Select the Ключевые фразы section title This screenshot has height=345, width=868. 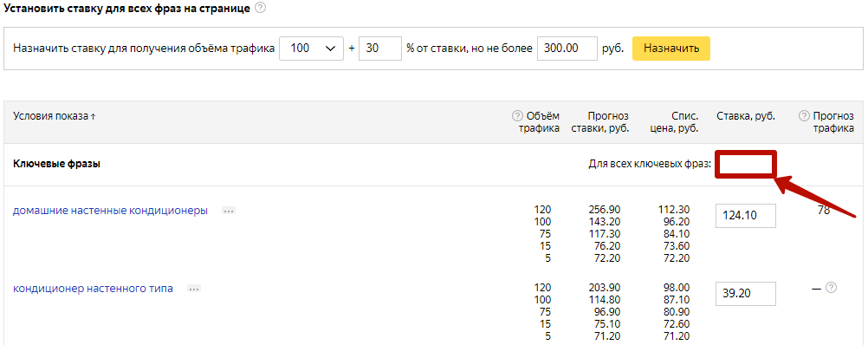56,165
